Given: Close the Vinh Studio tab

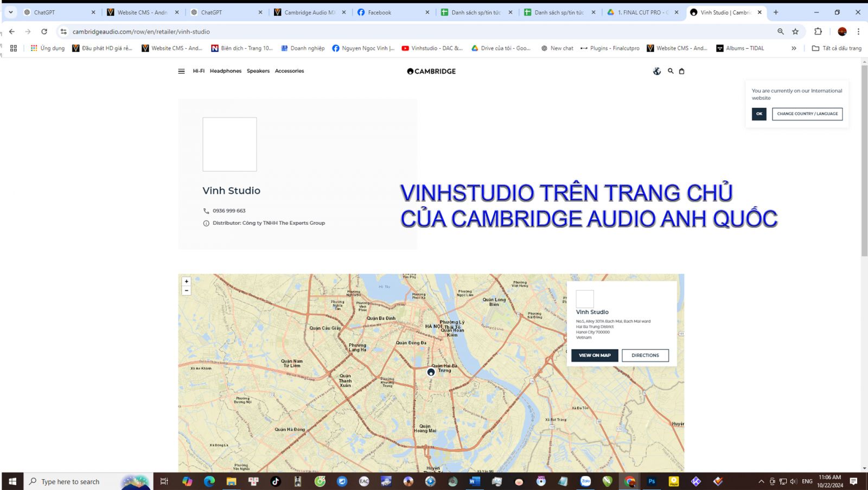Looking at the screenshot, I should pyautogui.click(x=759, y=12).
